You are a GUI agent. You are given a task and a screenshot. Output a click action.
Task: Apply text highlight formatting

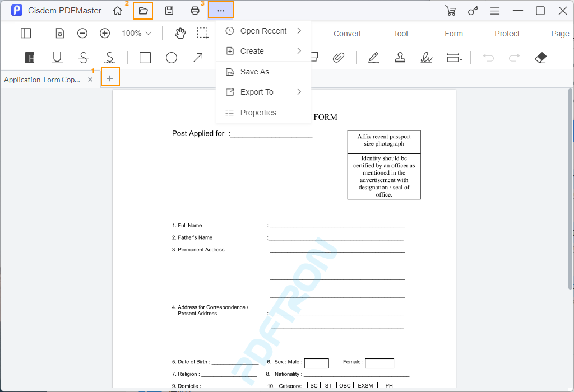pyautogui.click(x=30, y=57)
